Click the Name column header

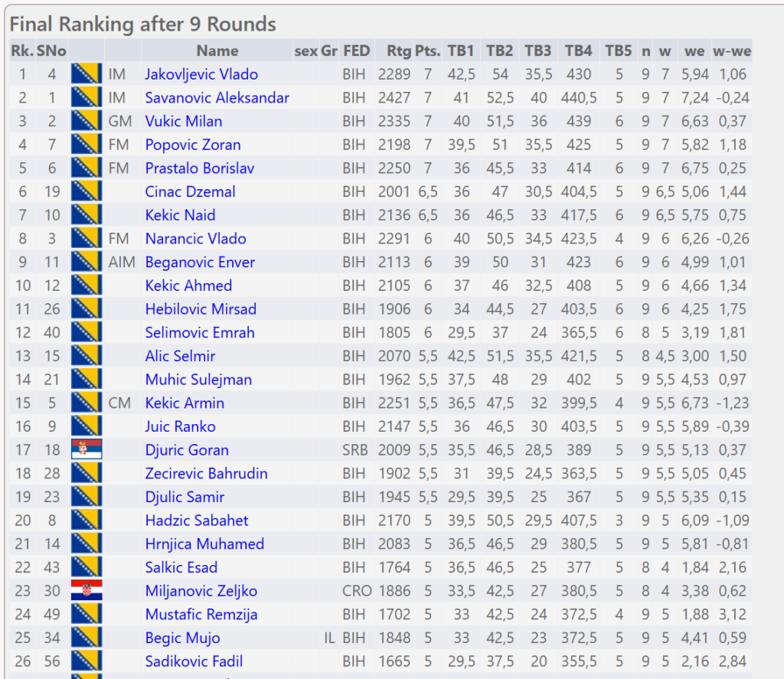tap(217, 51)
